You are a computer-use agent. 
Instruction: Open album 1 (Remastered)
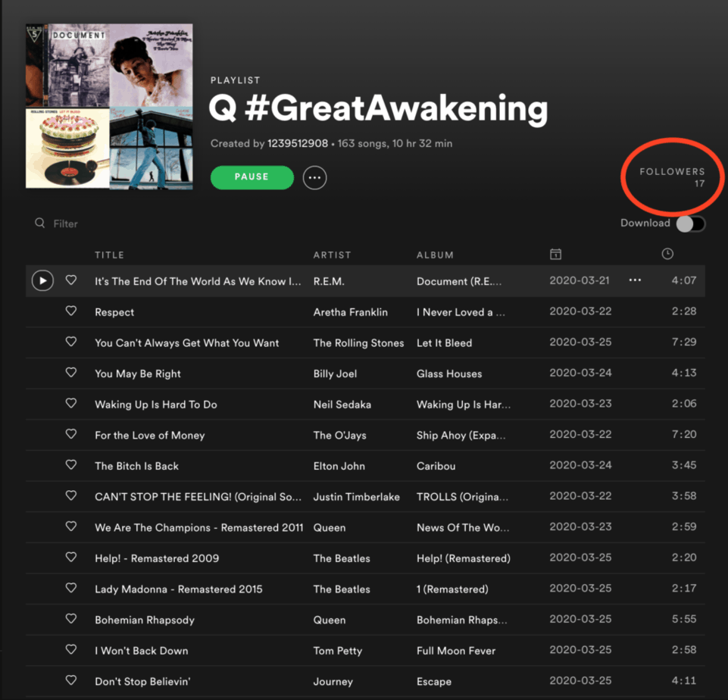tap(452, 589)
